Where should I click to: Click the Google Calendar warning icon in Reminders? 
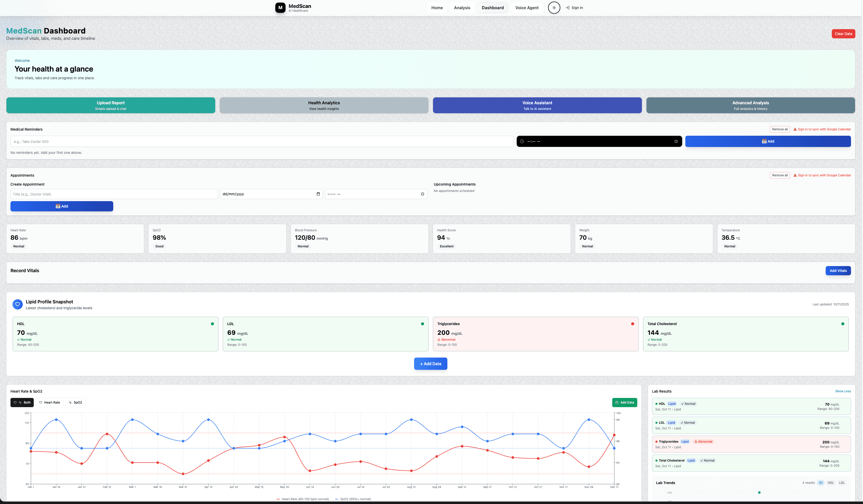[795, 129]
